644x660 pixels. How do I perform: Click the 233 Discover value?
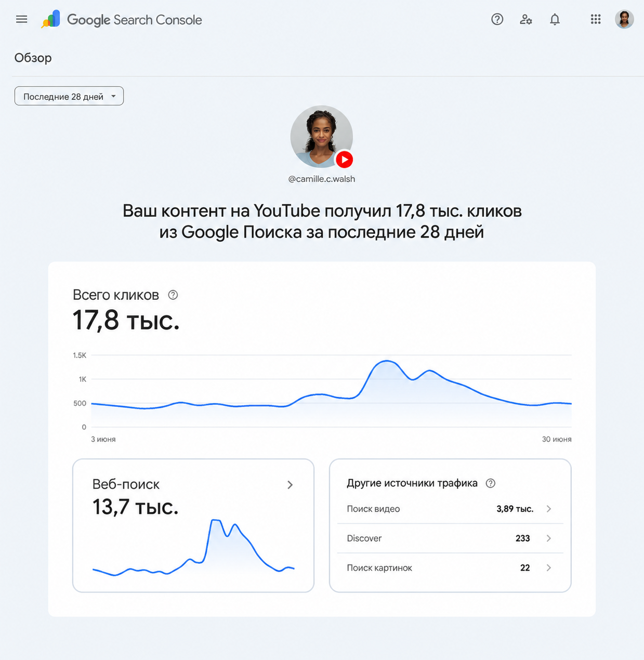(522, 538)
